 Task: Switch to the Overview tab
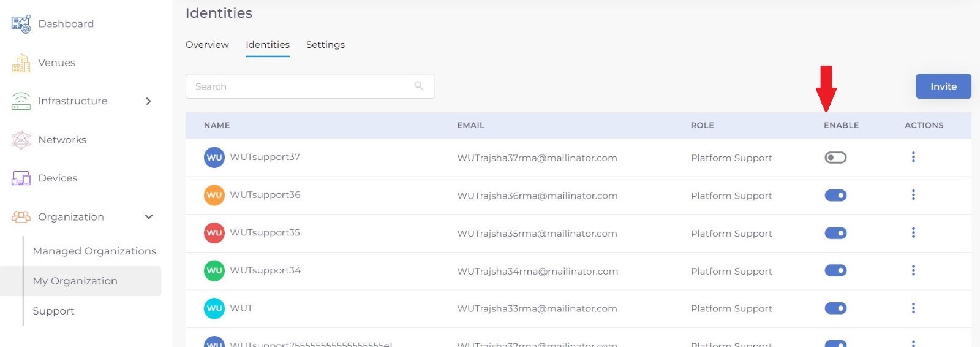click(x=207, y=45)
